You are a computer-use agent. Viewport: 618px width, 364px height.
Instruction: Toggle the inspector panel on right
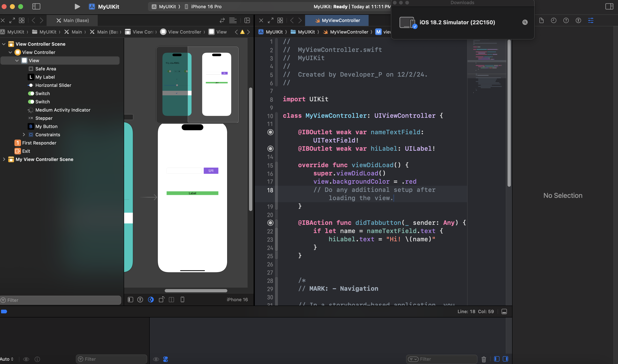[609, 7]
